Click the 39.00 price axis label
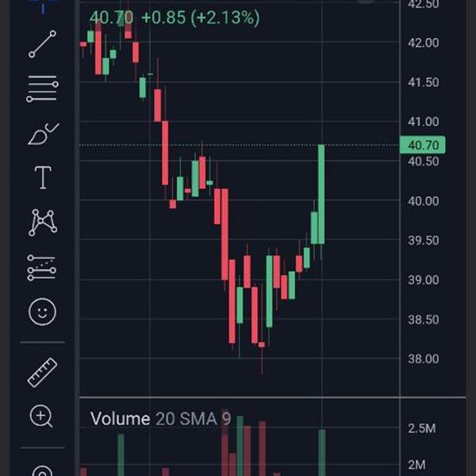 coord(424,279)
